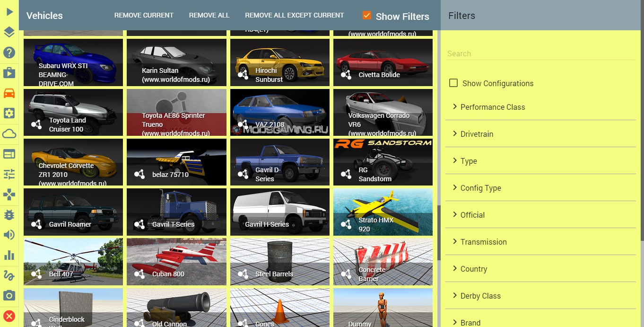Enable the Show Configurations checkbox

(453, 83)
